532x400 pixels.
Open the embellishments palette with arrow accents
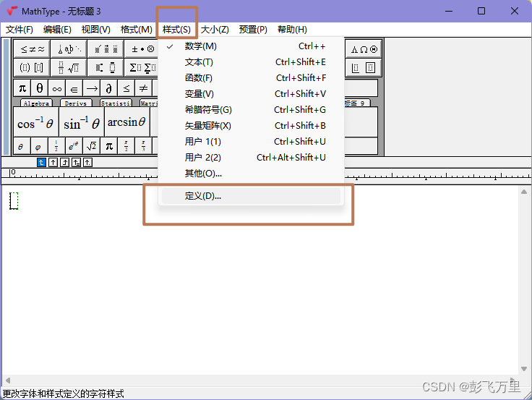(x=106, y=49)
